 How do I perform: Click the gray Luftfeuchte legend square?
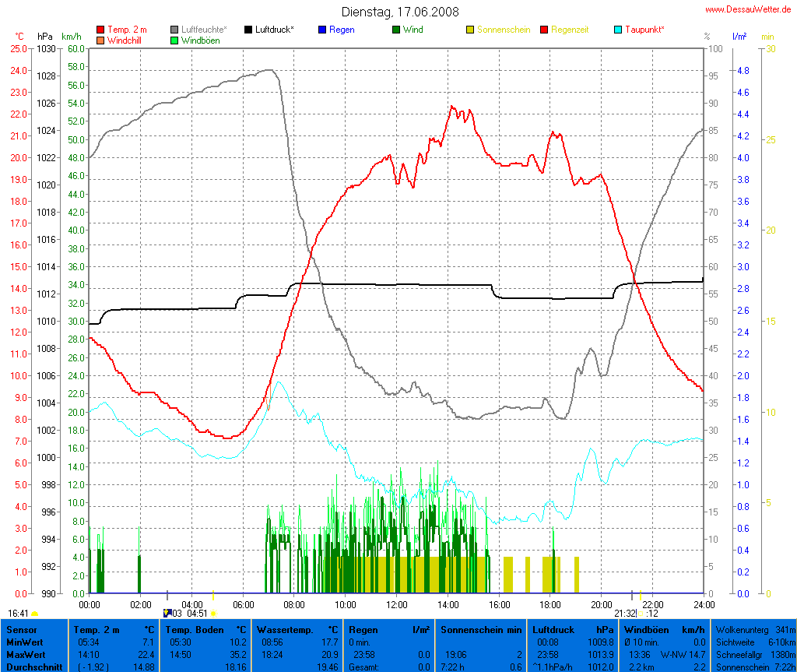174,30
